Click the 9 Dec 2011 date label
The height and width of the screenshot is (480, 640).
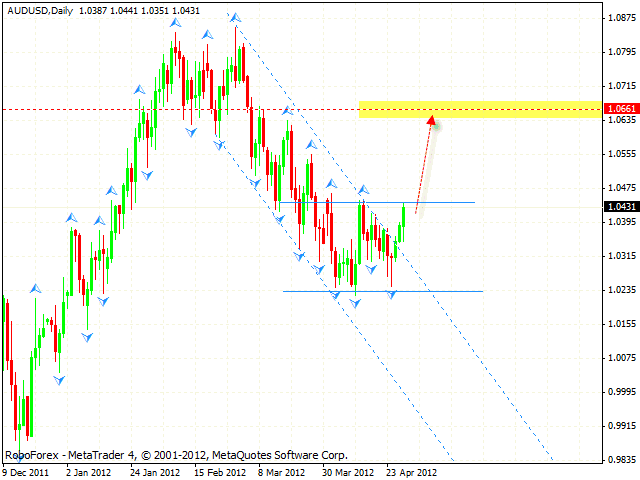coord(29,471)
